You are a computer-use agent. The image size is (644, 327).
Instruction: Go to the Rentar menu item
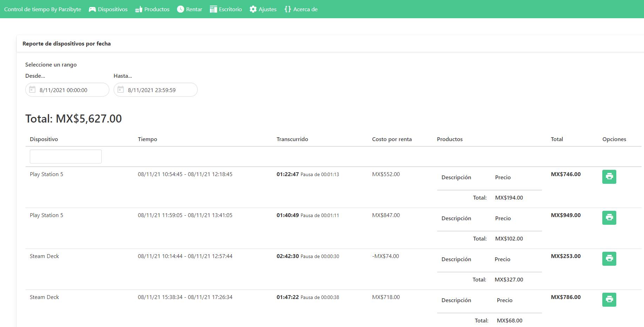pyautogui.click(x=194, y=9)
